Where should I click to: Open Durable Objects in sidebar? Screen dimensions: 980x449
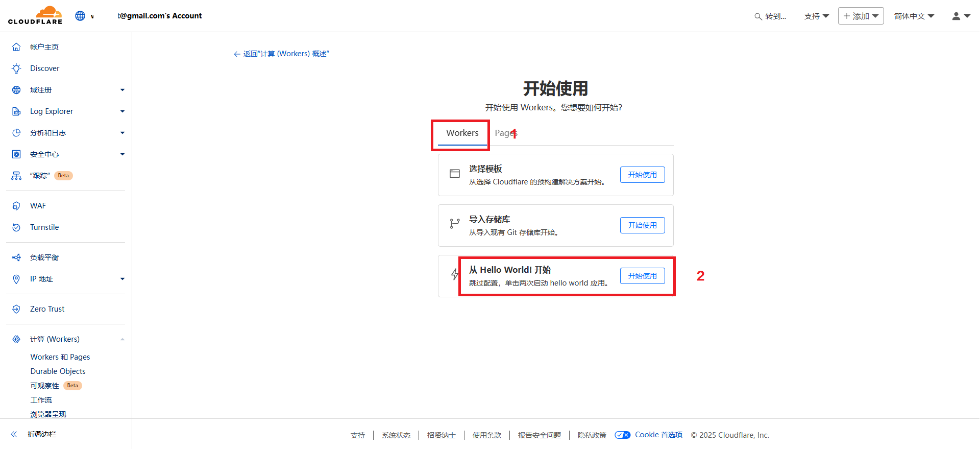(x=58, y=371)
